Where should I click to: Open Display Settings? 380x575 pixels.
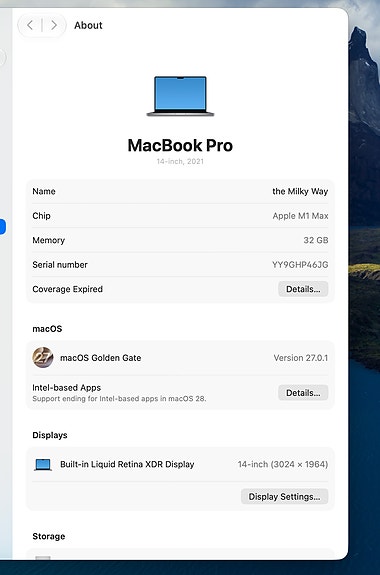coord(284,497)
